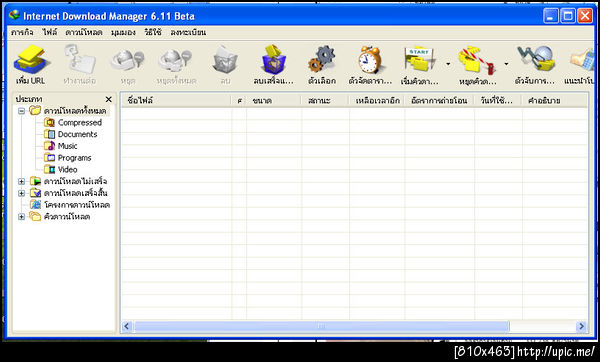
Task: Sort by เหลือเวลาอีก (Time Left) column header
Action: 377,100
